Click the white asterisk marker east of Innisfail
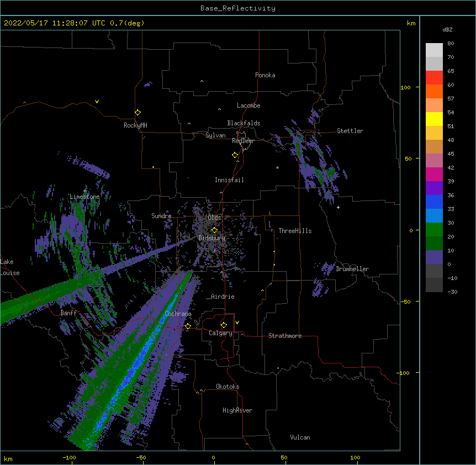This screenshot has width=476, height=465. [277, 167]
